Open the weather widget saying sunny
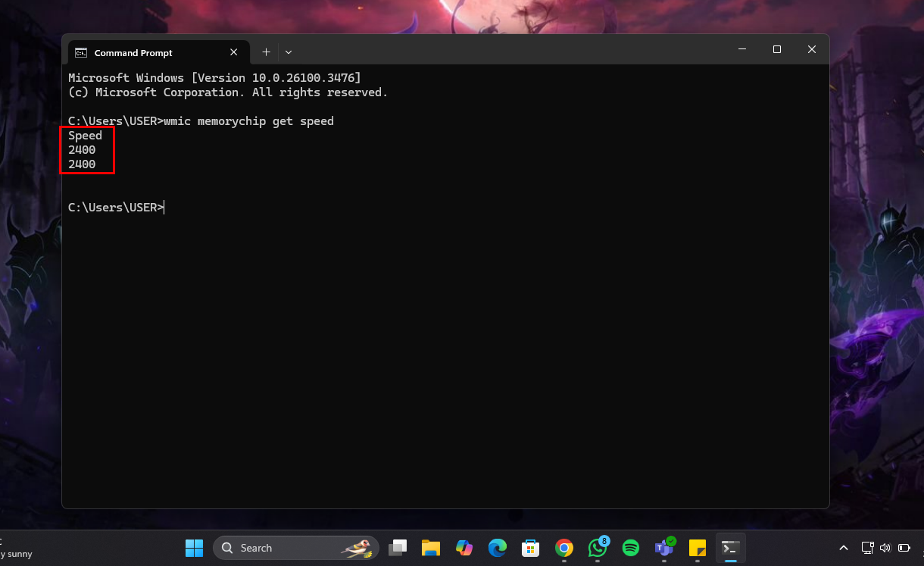Viewport: 924px width, 566px height. [x=16, y=548]
